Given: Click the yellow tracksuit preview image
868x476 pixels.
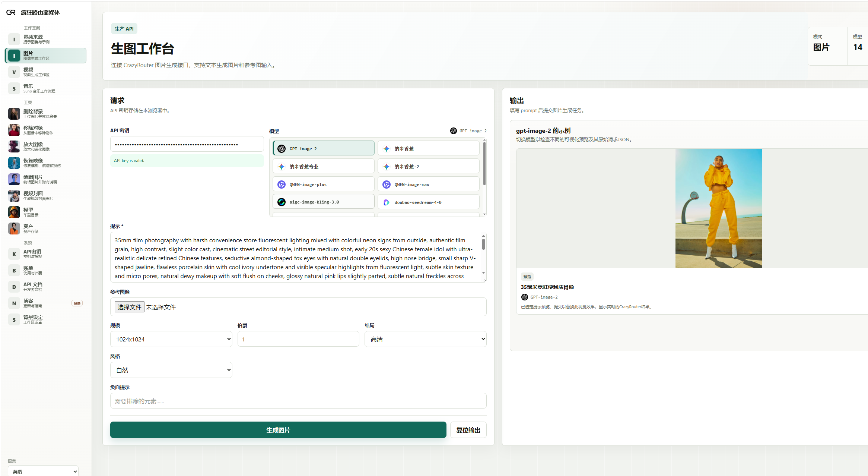Looking at the screenshot, I should (718, 208).
